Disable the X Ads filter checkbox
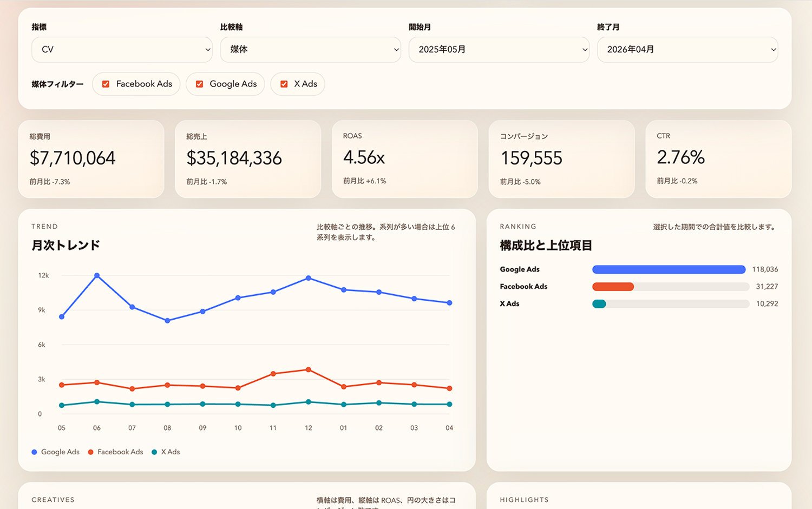The width and height of the screenshot is (812, 509). (284, 84)
